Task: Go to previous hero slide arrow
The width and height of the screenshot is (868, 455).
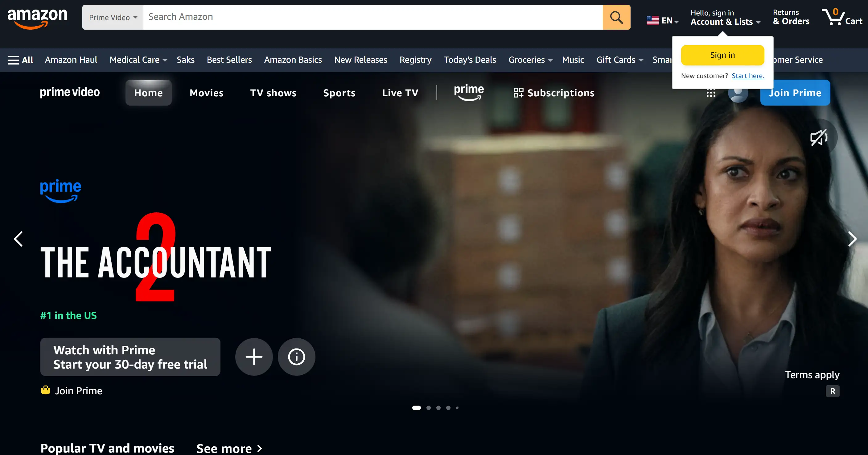Action: (x=19, y=239)
